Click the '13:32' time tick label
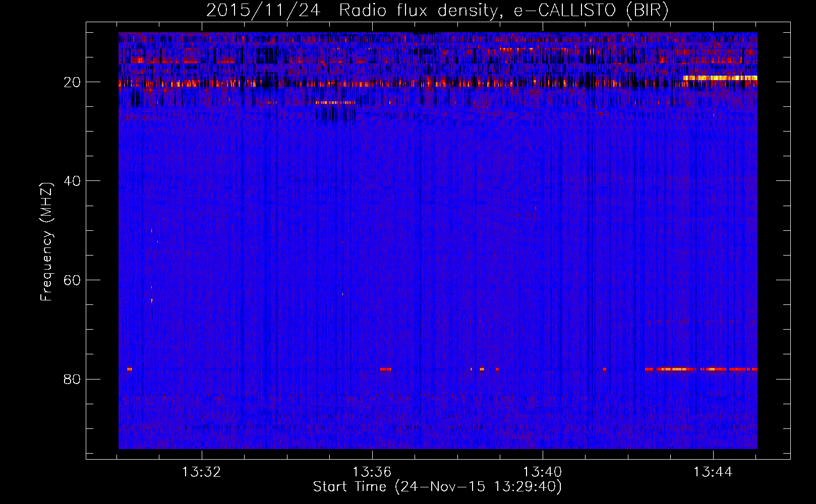 click(x=202, y=472)
